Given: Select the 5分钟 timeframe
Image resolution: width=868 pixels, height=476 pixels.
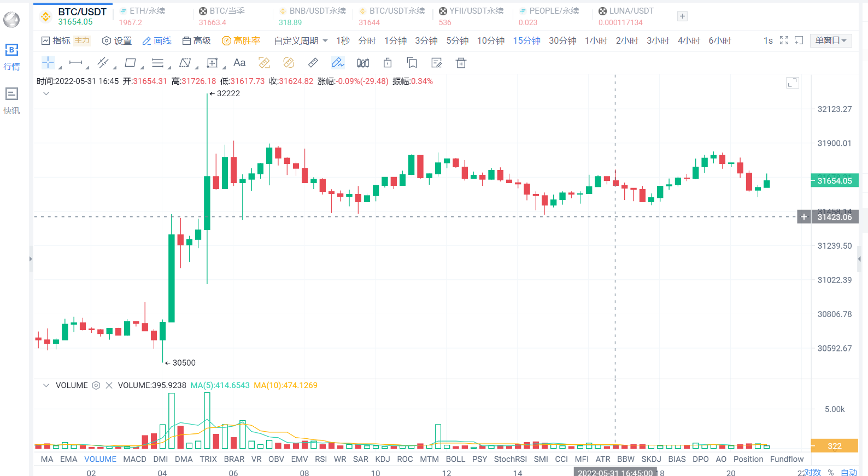Looking at the screenshot, I should pos(457,41).
